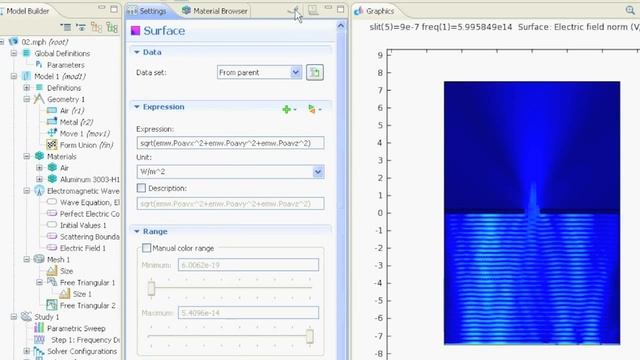Collapse the Expression section
The image size is (640, 360).
137,107
